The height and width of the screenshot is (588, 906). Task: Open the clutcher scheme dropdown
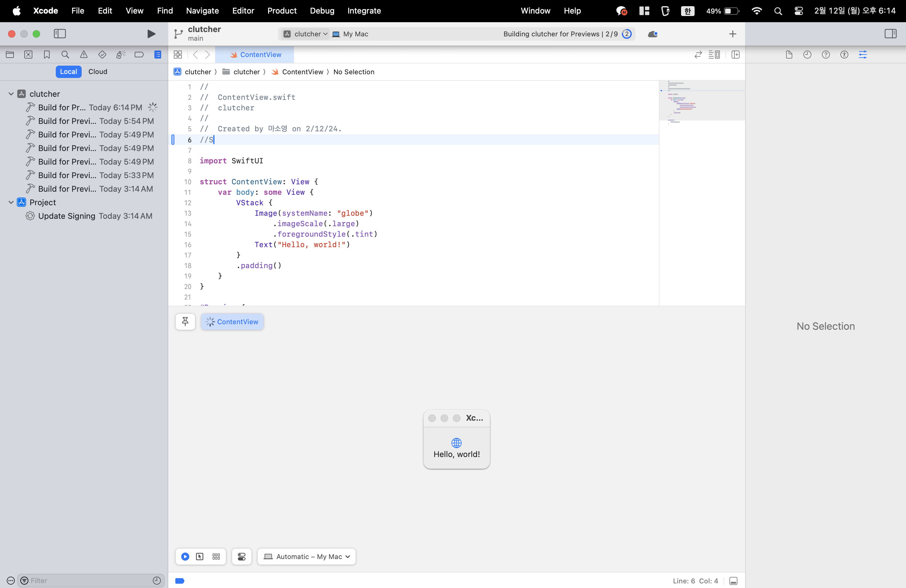point(305,34)
